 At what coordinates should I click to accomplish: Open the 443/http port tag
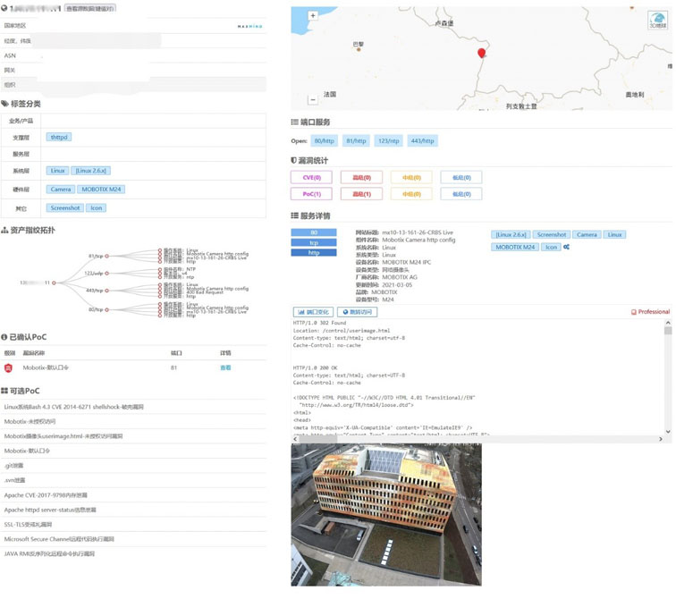click(x=422, y=141)
